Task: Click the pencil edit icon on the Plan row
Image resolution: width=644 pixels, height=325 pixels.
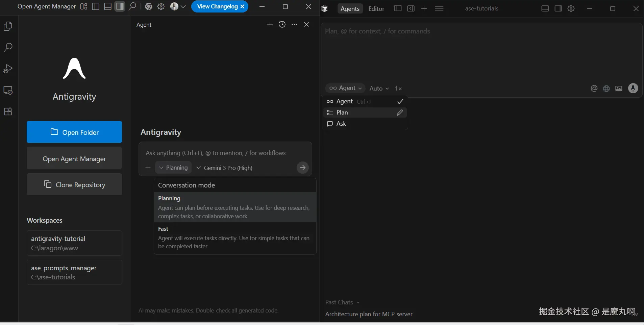Action: click(400, 112)
